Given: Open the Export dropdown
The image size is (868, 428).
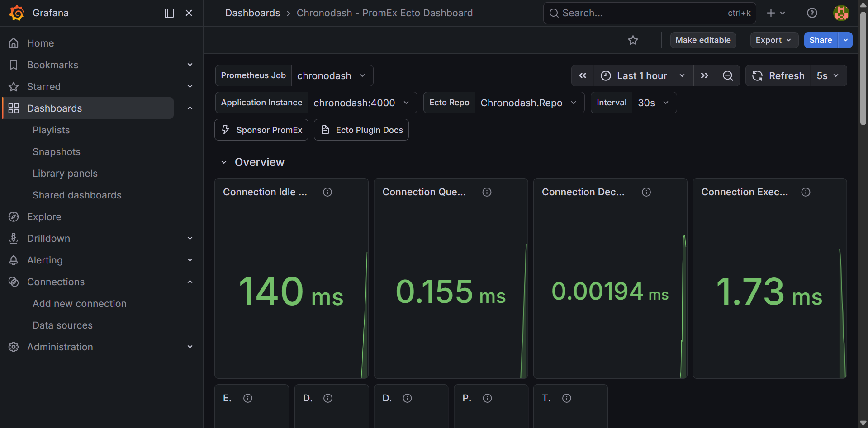Looking at the screenshot, I should (x=774, y=40).
